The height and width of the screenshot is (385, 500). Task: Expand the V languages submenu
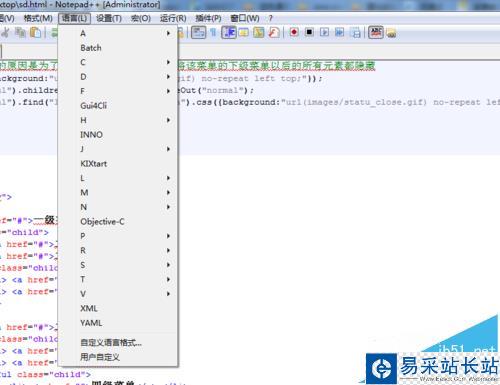coord(118,294)
